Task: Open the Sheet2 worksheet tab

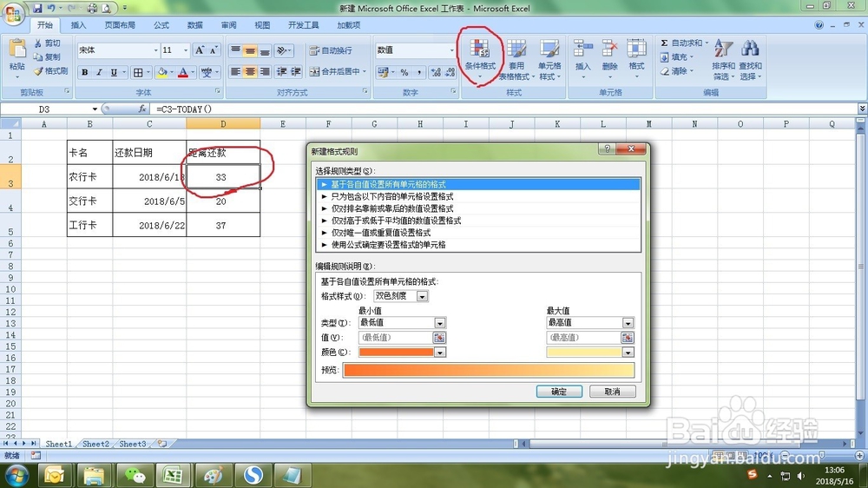Action: point(95,444)
